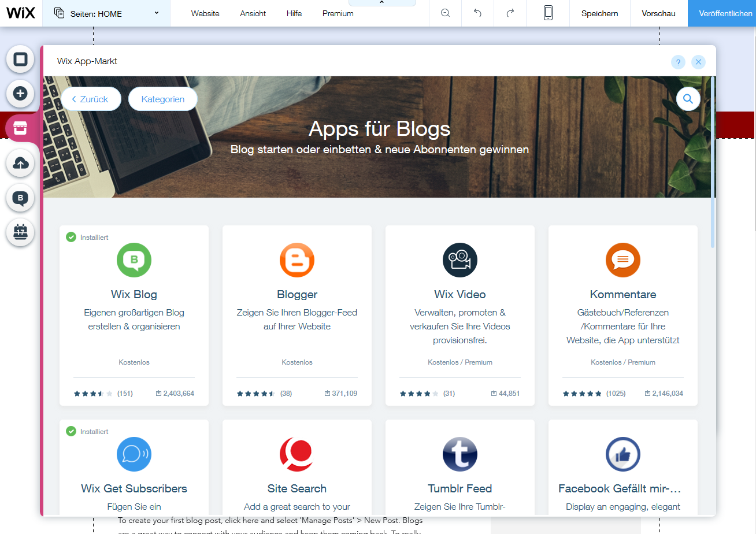This screenshot has height=534, width=756.
Task: Click the Wix Blog star rating (151)
Action: pos(103,394)
